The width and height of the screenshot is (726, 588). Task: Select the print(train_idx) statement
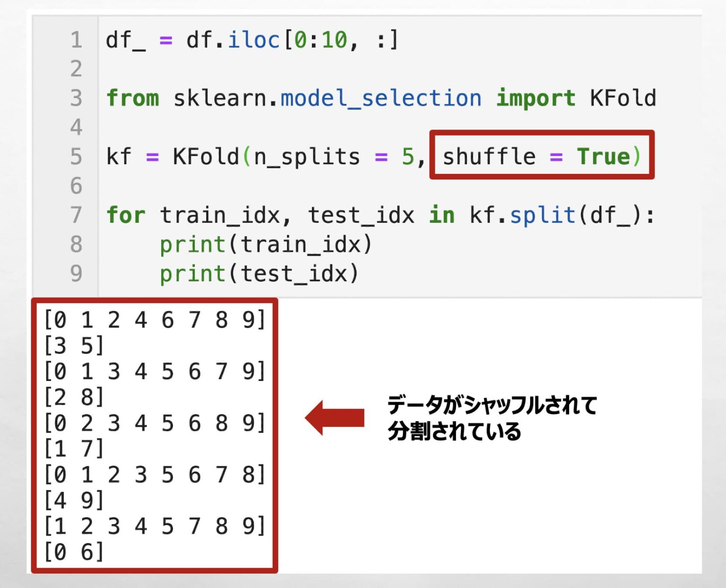click(267, 244)
